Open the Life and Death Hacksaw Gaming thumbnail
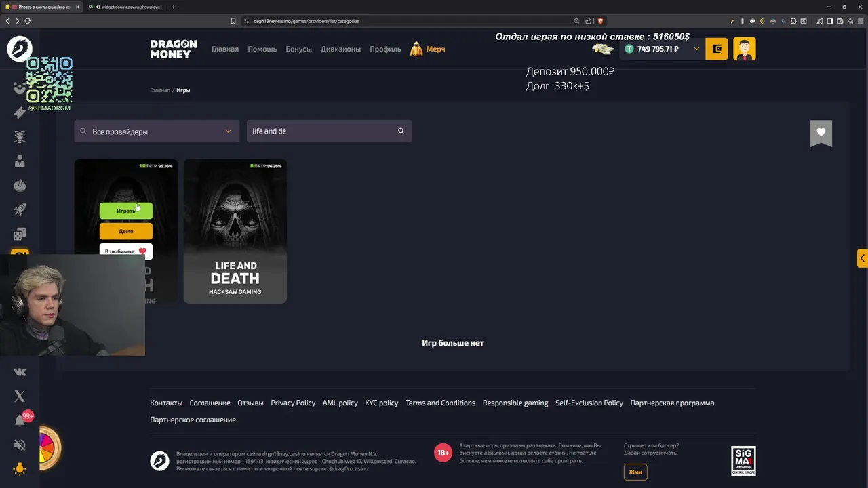 coord(235,231)
